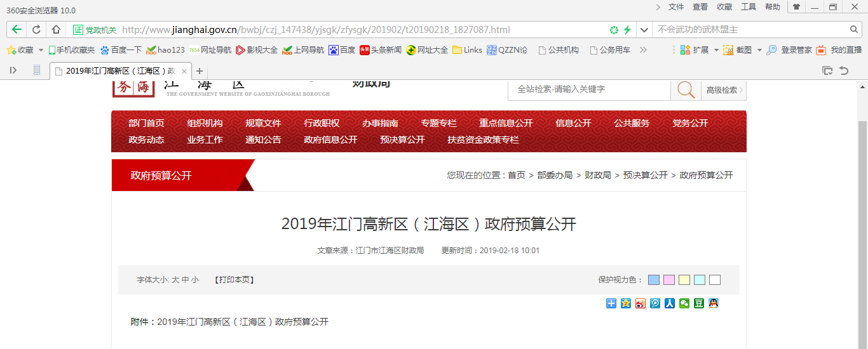Click the site search keyword input field
The width and height of the screenshot is (868, 349).
point(589,89)
